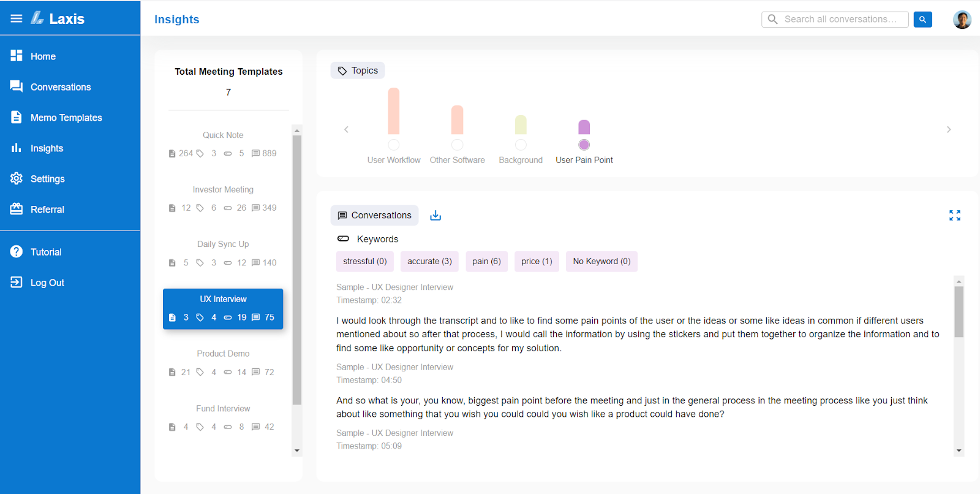980x494 pixels.
Task: Click the purple User Pain Point bar
Action: click(x=584, y=127)
